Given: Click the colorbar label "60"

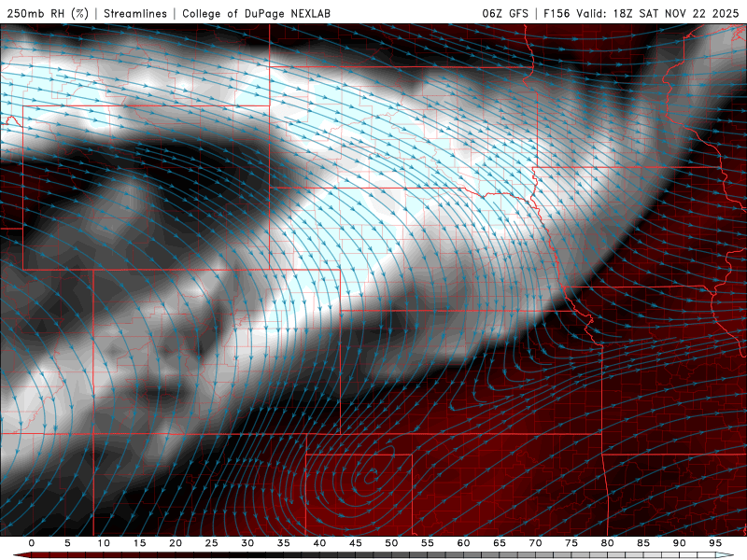Looking at the screenshot, I should coord(463,543).
